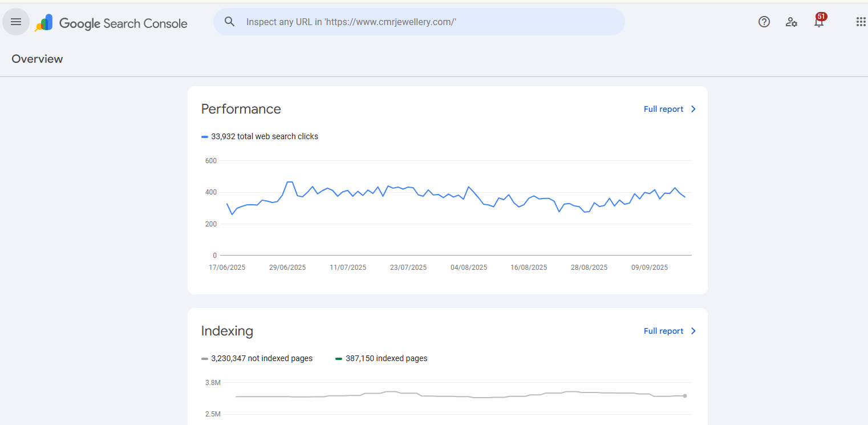Toggle the green indexed pages legend

tap(382, 359)
